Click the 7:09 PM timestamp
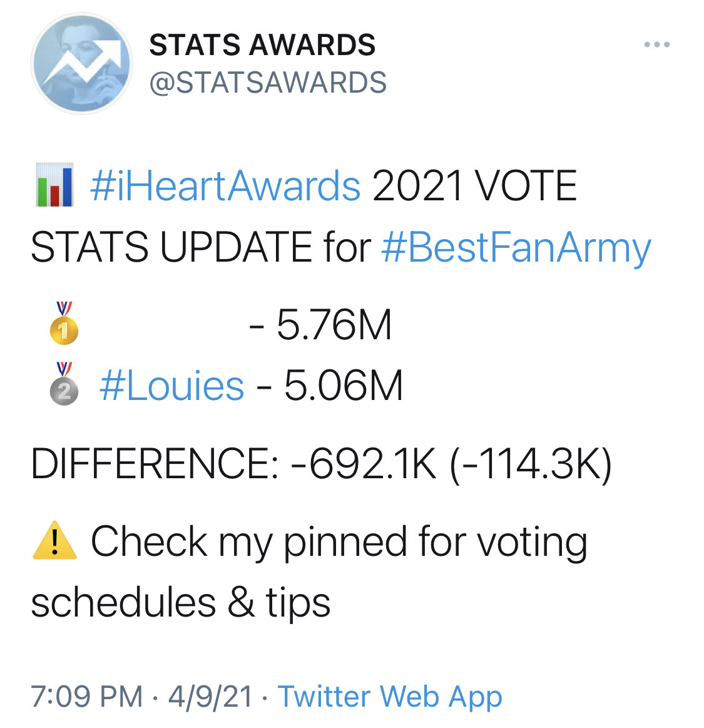 coord(87,697)
